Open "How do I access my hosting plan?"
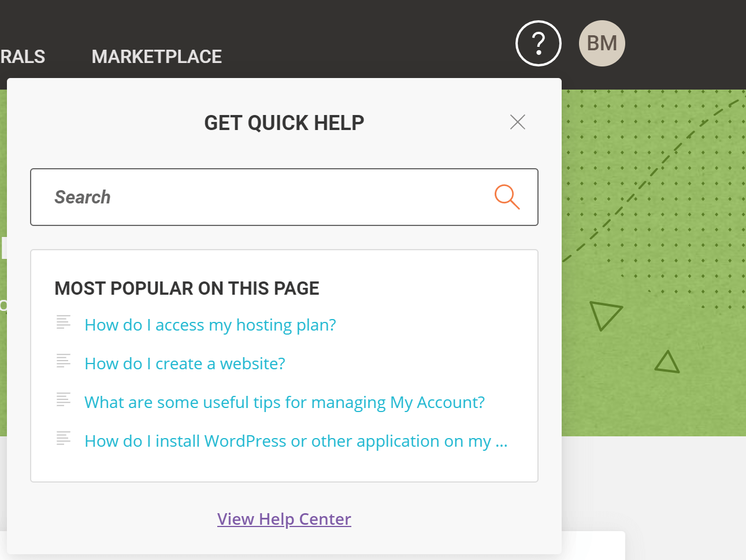 tap(210, 325)
